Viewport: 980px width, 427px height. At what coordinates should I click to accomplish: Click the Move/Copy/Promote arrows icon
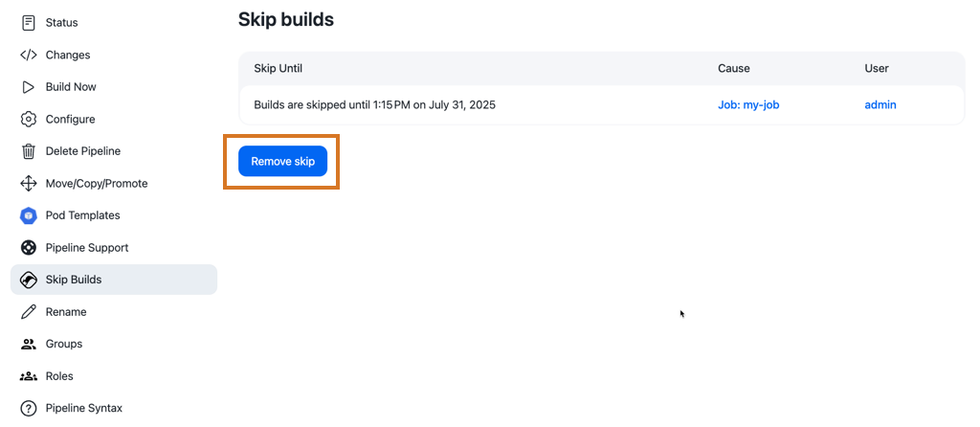tap(28, 184)
